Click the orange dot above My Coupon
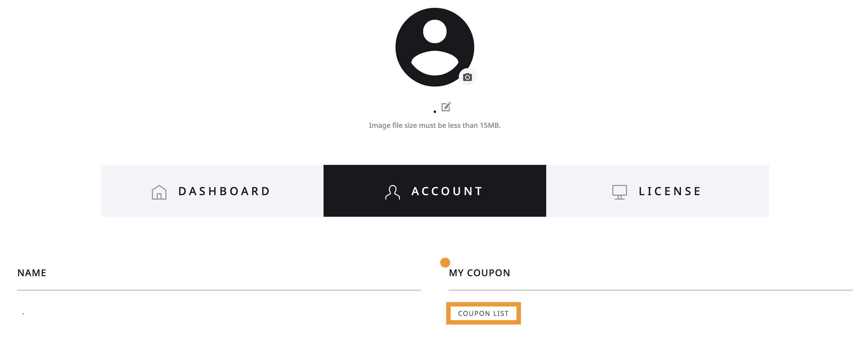Screen dimensions: 868x349 click(445, 262)
